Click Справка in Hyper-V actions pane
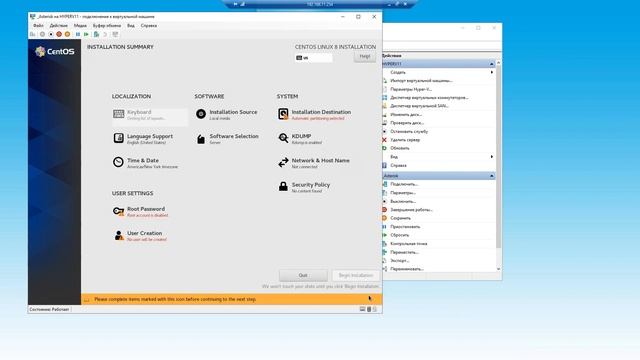 (x=398, y=165)
